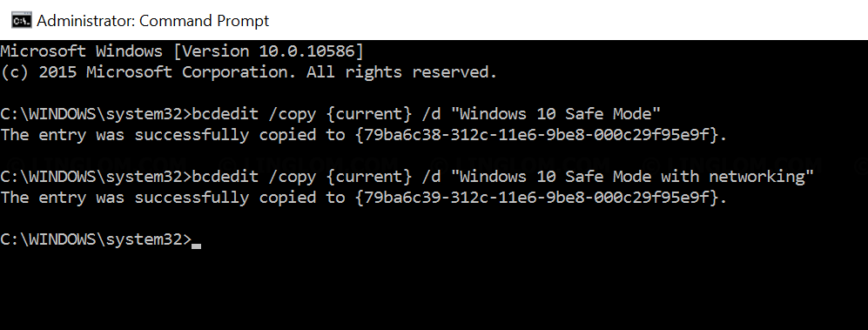Open the Command Prompt system menu icon
Viewport: 868px width, 330px height.
click(x=21, y=21)
